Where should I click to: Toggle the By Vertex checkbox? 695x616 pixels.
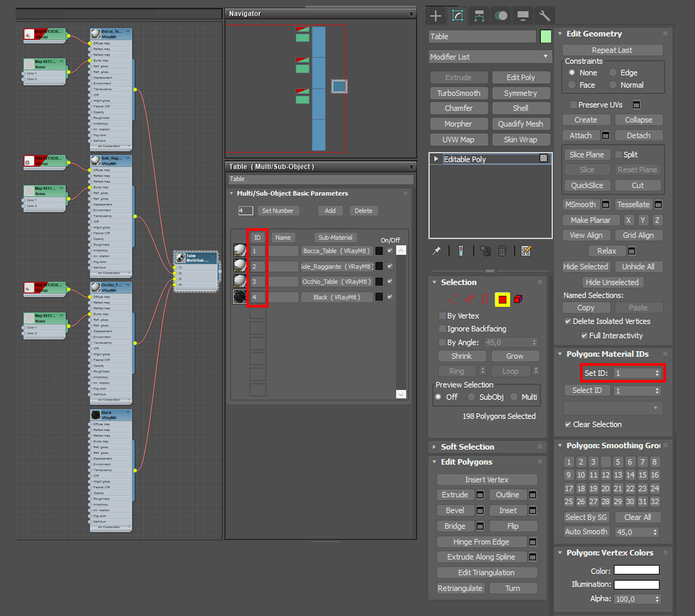(x=442, y=316)
